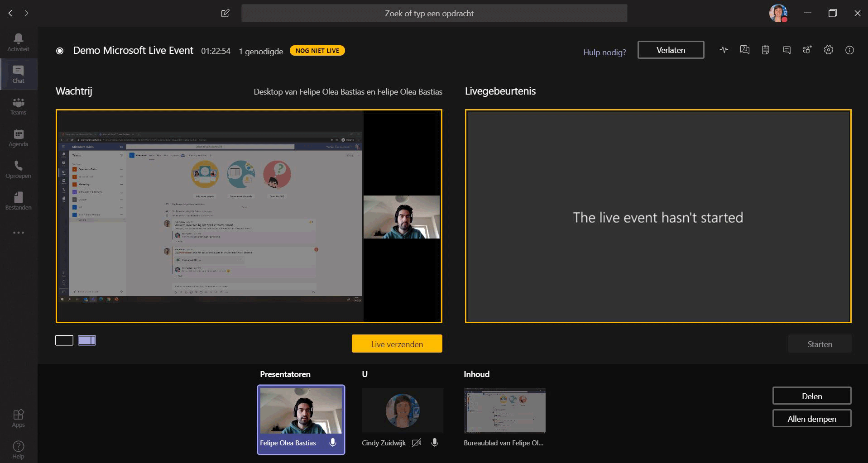Open Bestanden files section
The image size is (868, 463).
(x=18, y=201)
